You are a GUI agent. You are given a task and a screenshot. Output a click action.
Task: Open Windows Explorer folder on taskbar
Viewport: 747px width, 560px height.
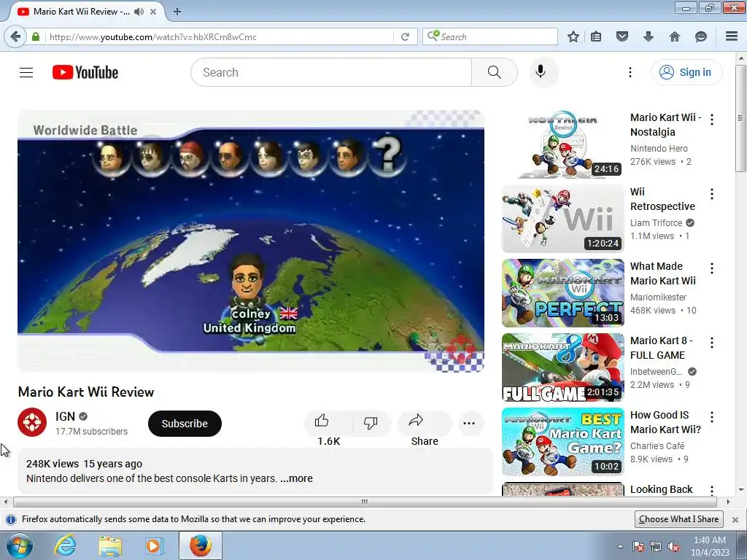(x=110, y=546)
